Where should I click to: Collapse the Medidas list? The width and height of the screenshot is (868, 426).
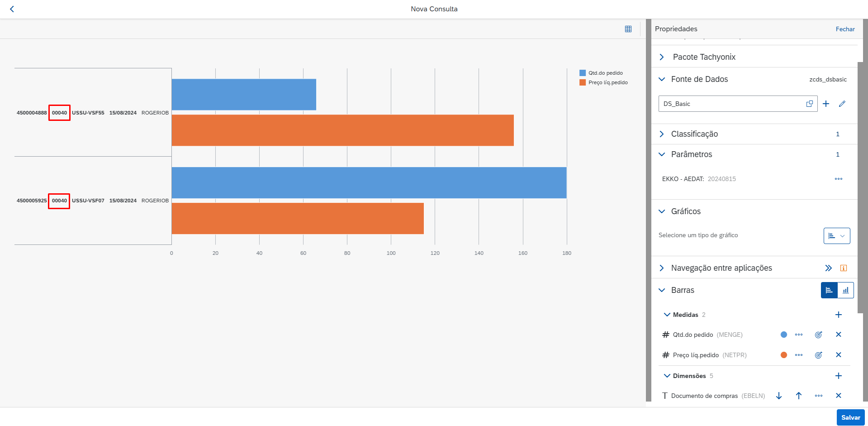tap(667, 315)
